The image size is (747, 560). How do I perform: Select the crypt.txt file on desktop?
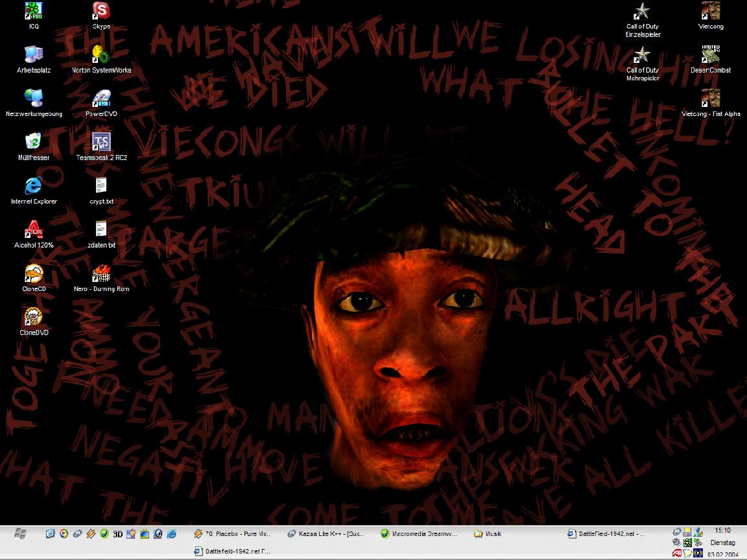[101, 185]
